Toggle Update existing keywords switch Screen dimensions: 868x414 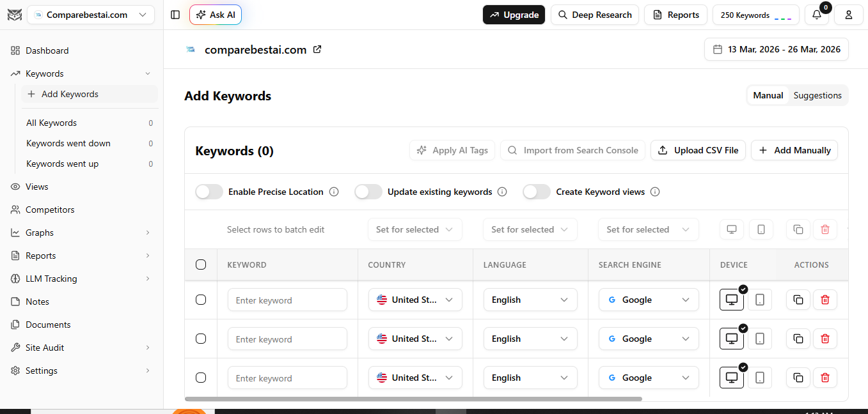pos(368,192)
